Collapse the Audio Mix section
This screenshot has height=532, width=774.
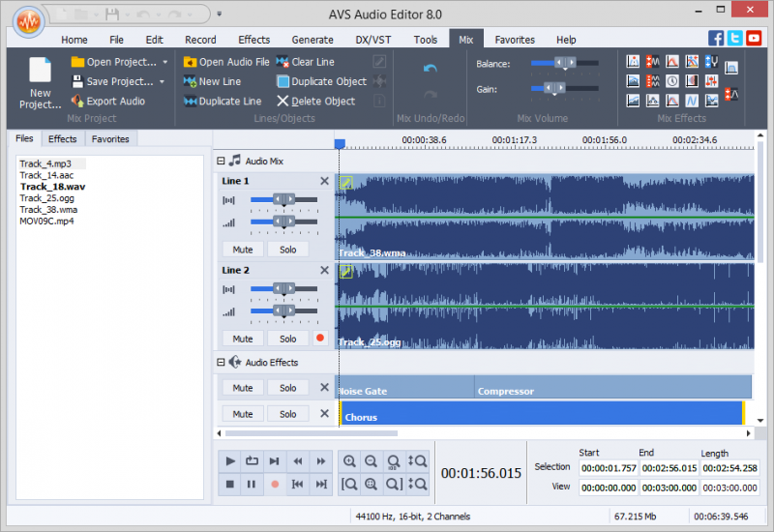point(221,161)
